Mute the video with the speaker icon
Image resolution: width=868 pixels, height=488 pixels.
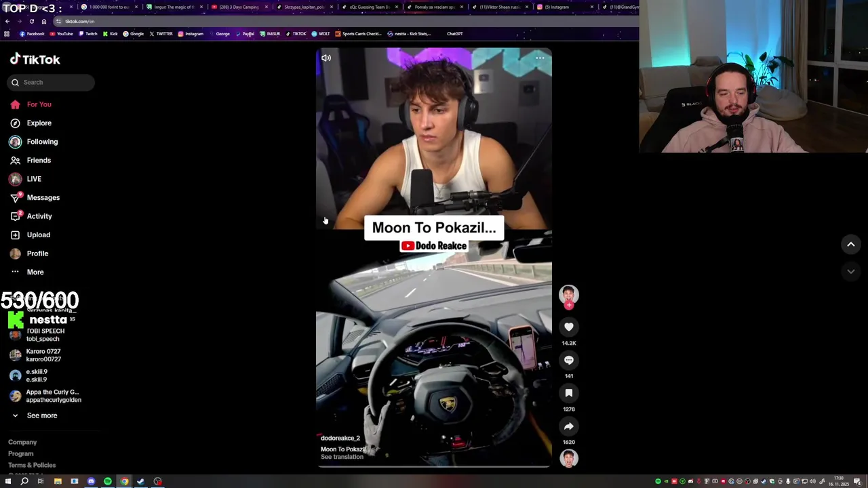(x=326, y=58)
